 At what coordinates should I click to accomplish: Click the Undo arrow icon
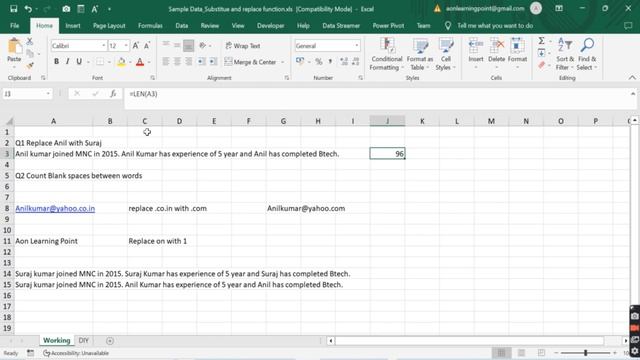(x=28, y=9)
